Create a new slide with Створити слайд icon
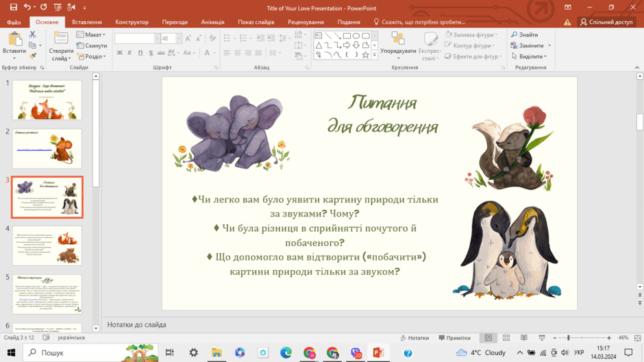This screenshot has width=644, height=362. tap(61, 38)
